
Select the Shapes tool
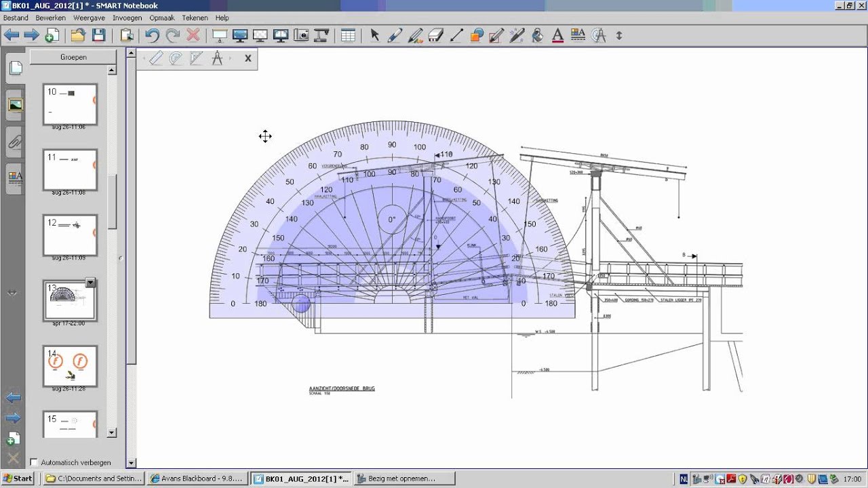tap(477, 35)
